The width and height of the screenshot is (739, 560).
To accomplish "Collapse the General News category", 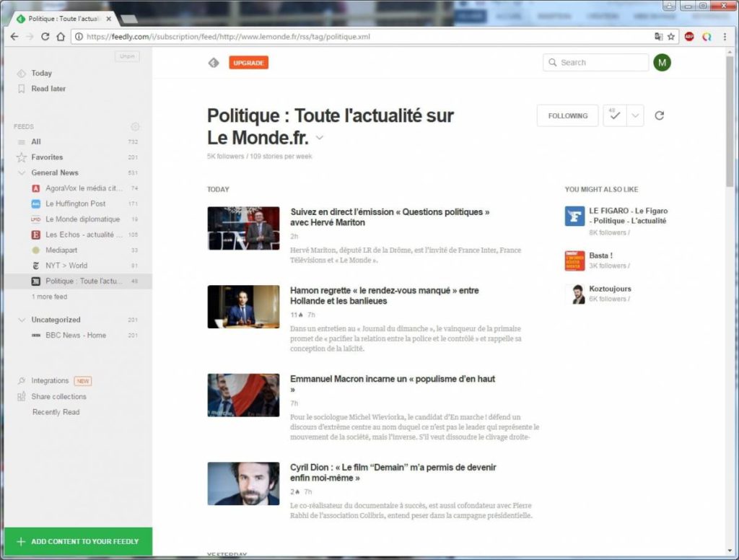I will (21, 173).
